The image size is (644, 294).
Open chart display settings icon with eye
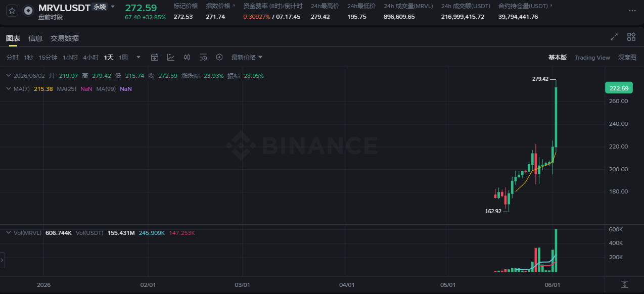tap(203, 57)
